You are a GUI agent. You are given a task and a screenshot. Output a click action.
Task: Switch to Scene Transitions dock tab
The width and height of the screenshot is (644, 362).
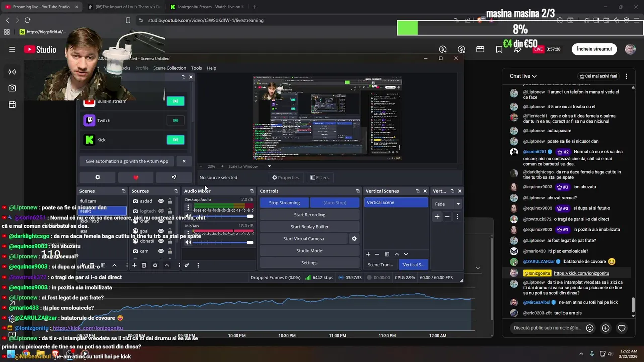point(380,265)
